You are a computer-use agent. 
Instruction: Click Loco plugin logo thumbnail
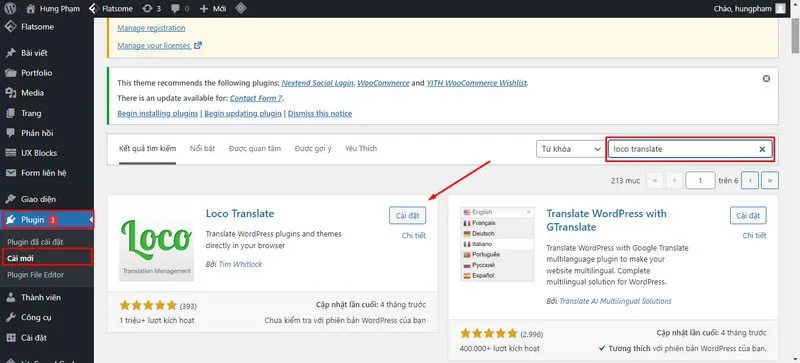(157, 244)
